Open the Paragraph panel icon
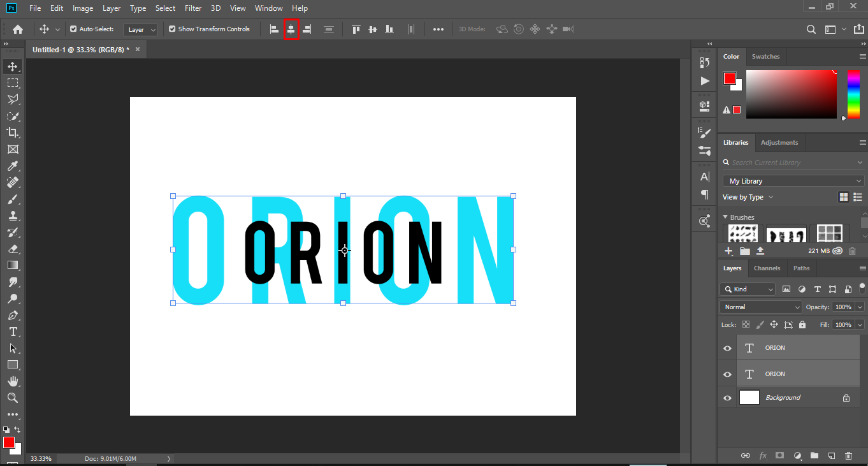 (x=704, y=194)
